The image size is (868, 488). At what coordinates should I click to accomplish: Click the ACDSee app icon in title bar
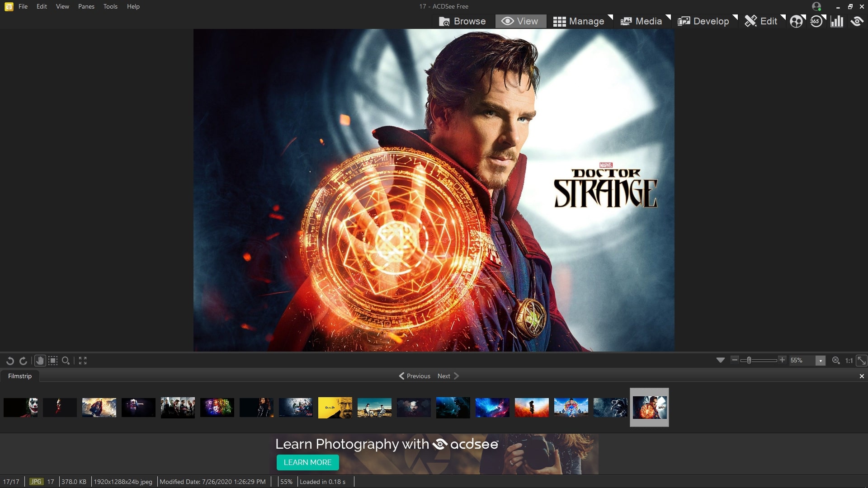(9, 6)
